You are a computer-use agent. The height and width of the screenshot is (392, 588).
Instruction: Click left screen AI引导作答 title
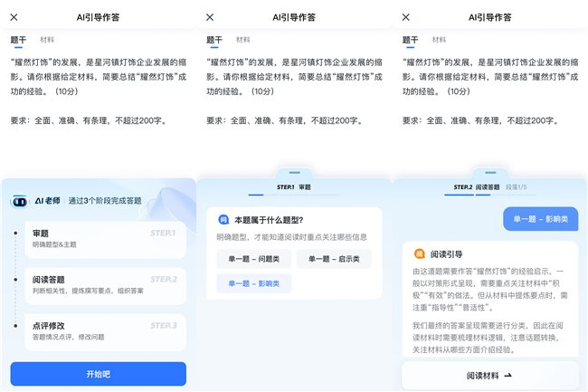pos(98,17)
